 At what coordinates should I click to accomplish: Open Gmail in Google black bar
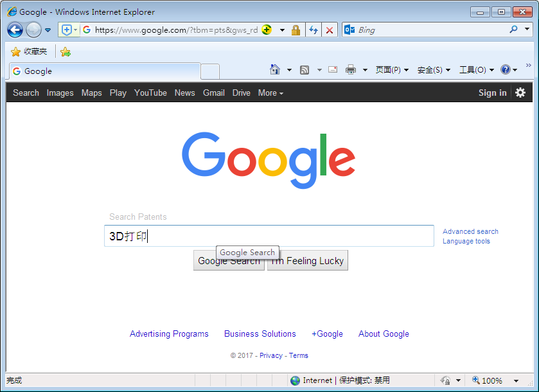(x=214, y=93)
